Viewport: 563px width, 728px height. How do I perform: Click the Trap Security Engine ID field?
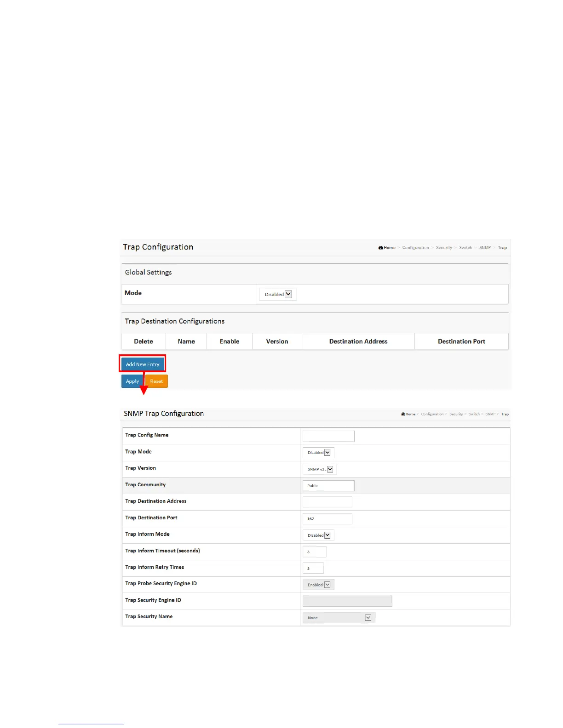click(x=347, y=601)
